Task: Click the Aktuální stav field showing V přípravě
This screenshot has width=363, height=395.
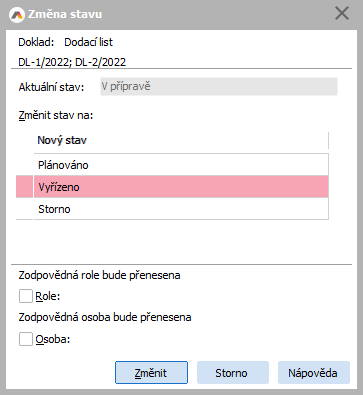Action: point(219,87)
